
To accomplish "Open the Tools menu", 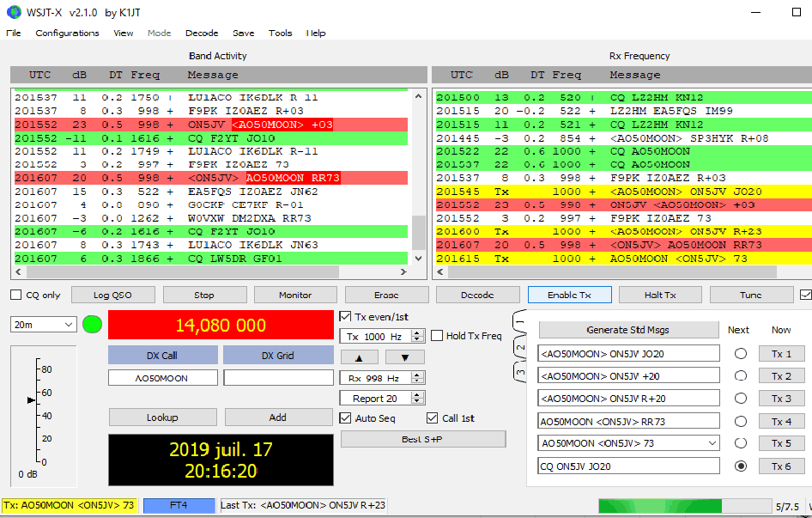I will tap(280, 33).
